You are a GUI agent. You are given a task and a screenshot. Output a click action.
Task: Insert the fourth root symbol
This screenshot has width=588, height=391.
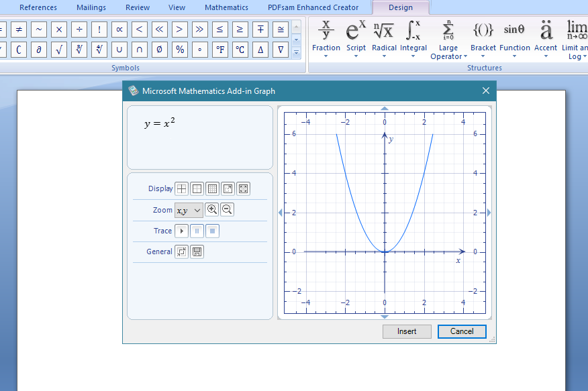pyautogui.click(x=99, y=50)
